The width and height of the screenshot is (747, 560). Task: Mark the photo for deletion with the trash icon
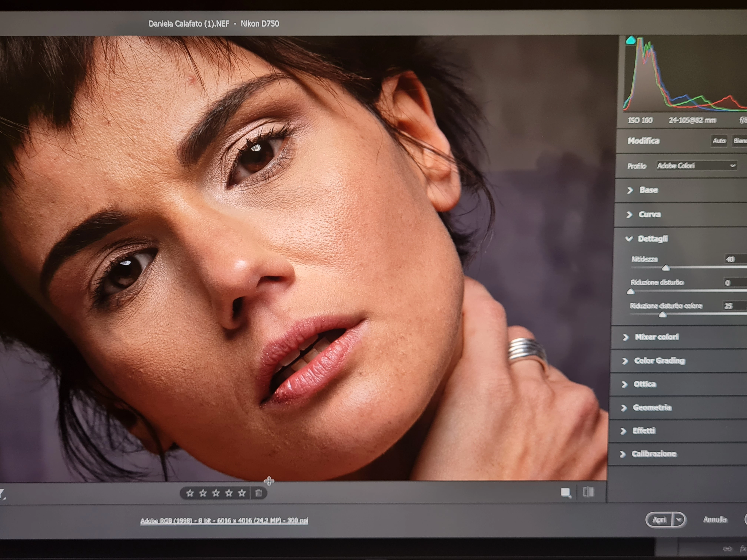259,493
